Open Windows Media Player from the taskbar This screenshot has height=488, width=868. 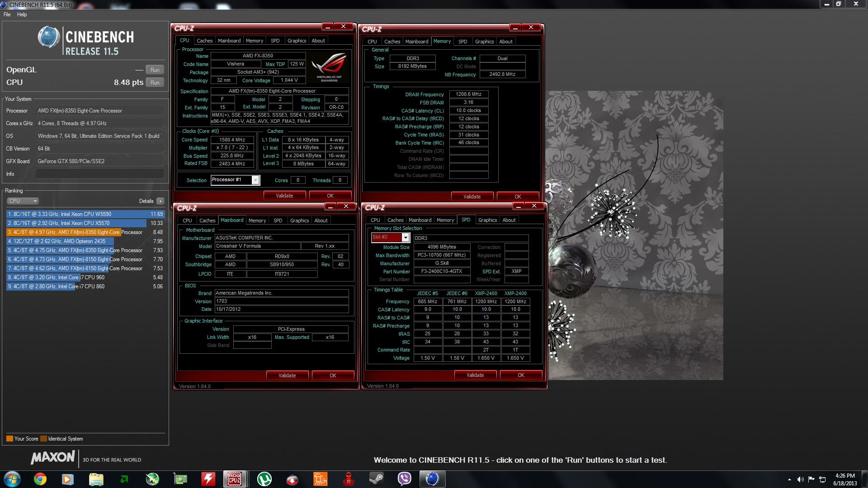tap(68, 479)
